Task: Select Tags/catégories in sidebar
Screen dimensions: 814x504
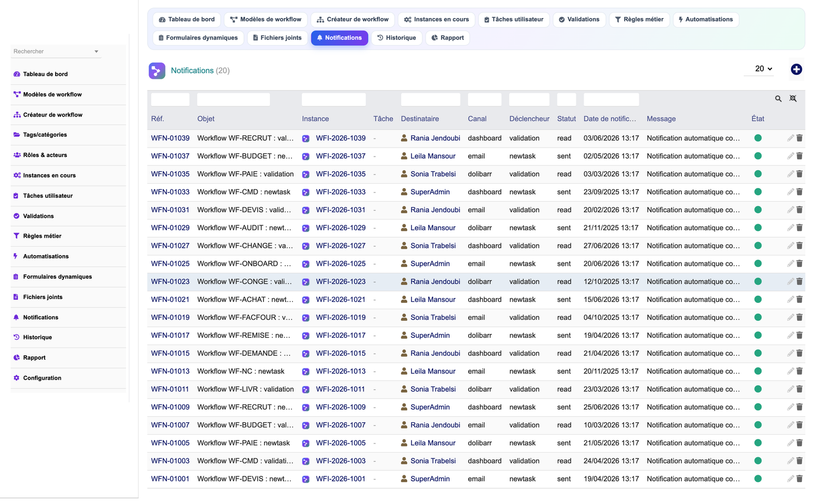Action: click(x=45, y=135)
